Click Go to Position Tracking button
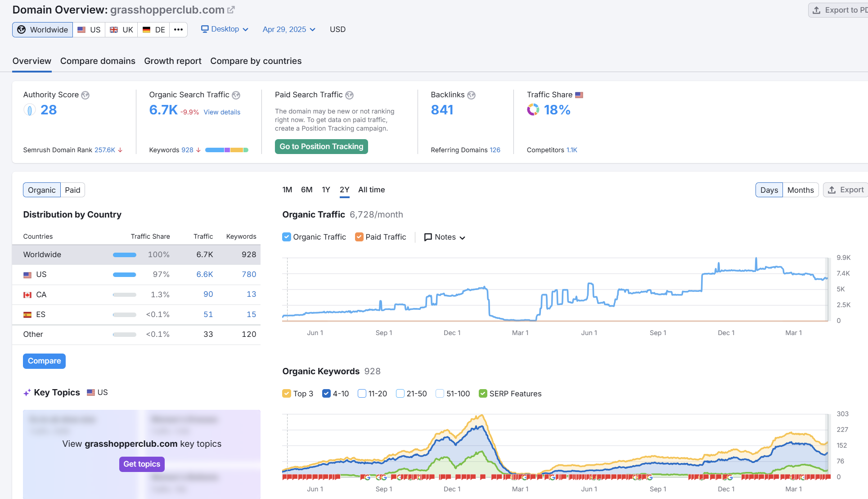Screen dimensions: 868x499 [321, 146]
